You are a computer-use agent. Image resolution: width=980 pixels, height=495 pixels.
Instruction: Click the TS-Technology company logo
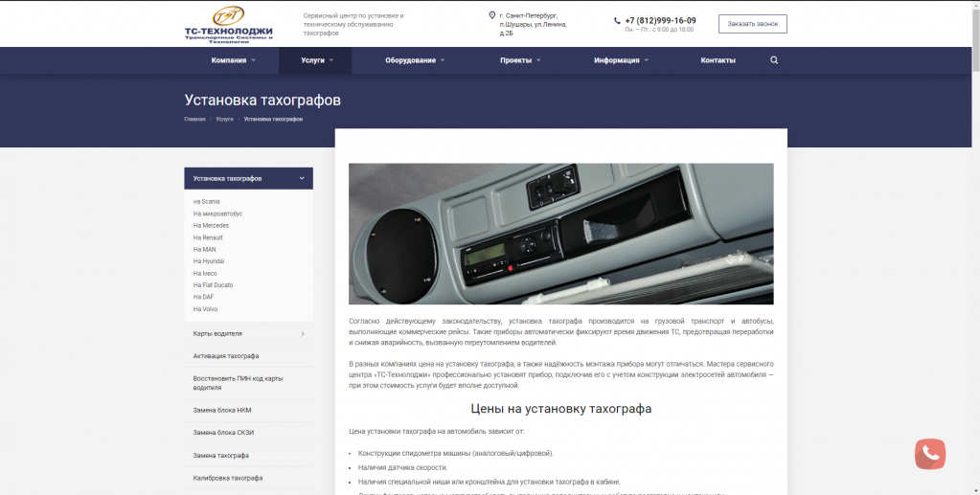pos(229,24)
